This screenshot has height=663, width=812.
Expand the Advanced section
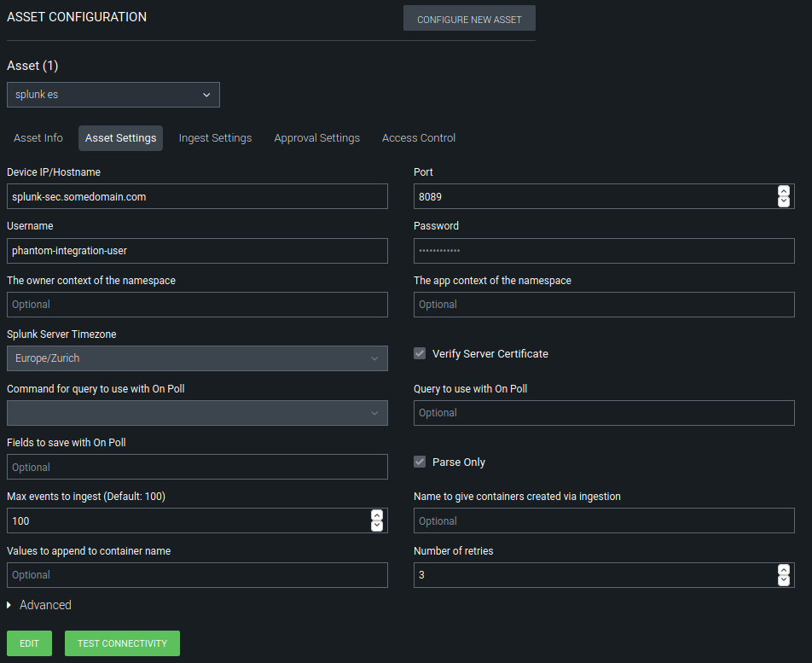coord(39,605)
